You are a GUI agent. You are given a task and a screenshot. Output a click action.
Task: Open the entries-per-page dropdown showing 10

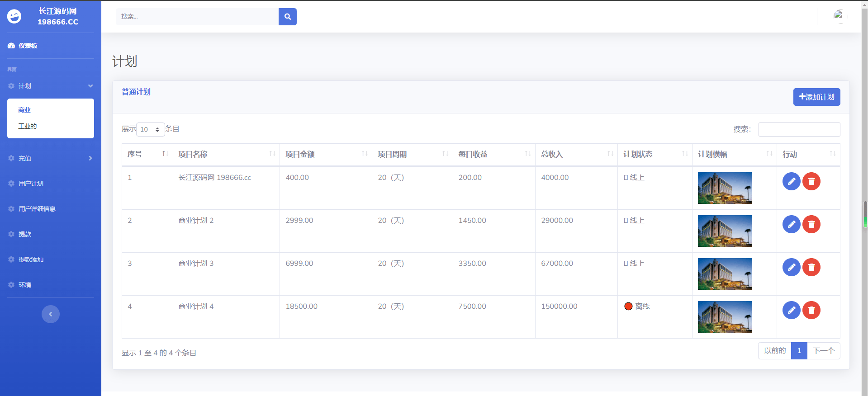point(151,129)
